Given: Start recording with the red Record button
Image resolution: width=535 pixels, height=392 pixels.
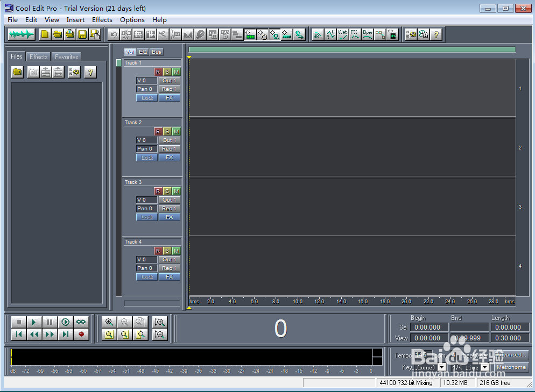Looking at the screenshot, I should [81, 334].
